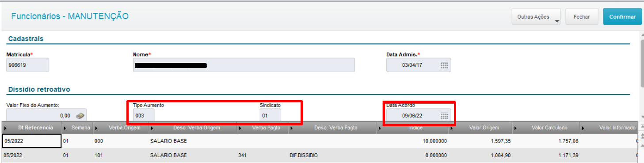The width and height of the screenshot is (644, 163).
Task: Click the Nome input field
Action: coord(244,65)
